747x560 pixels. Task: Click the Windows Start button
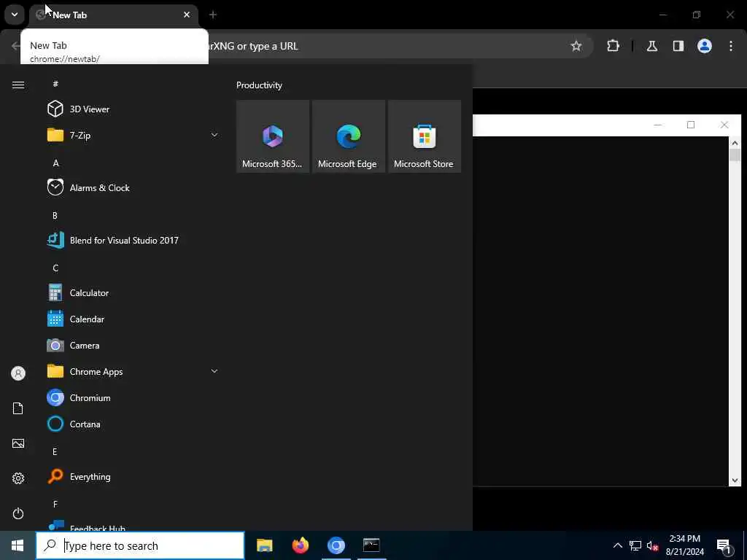pos(18,545)
